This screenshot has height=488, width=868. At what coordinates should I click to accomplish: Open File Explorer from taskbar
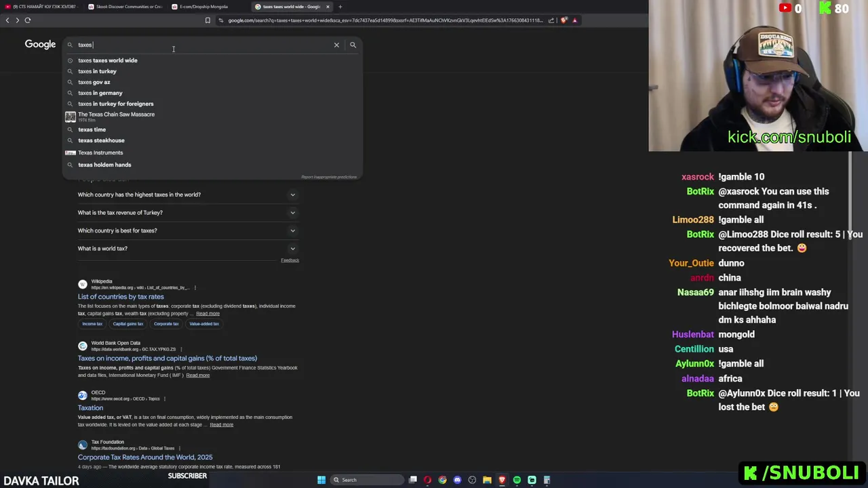pyautogui.click(x=487, y=480)
